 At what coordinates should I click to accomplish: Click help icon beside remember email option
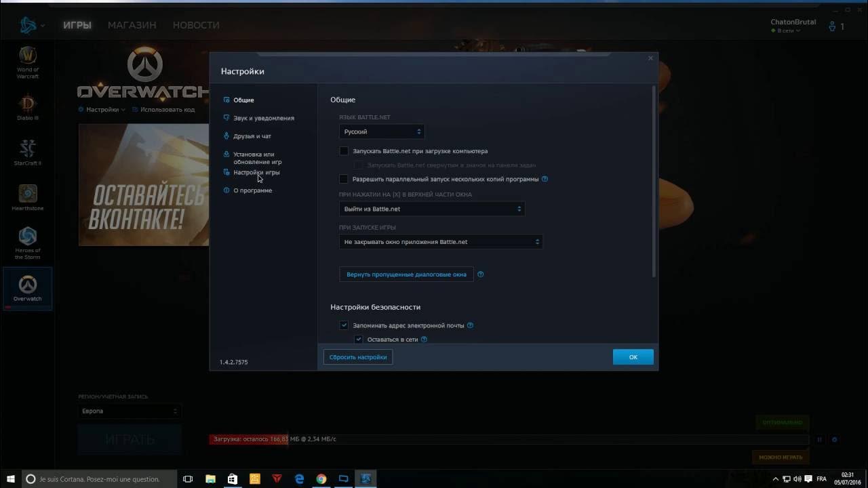point(470,325)
